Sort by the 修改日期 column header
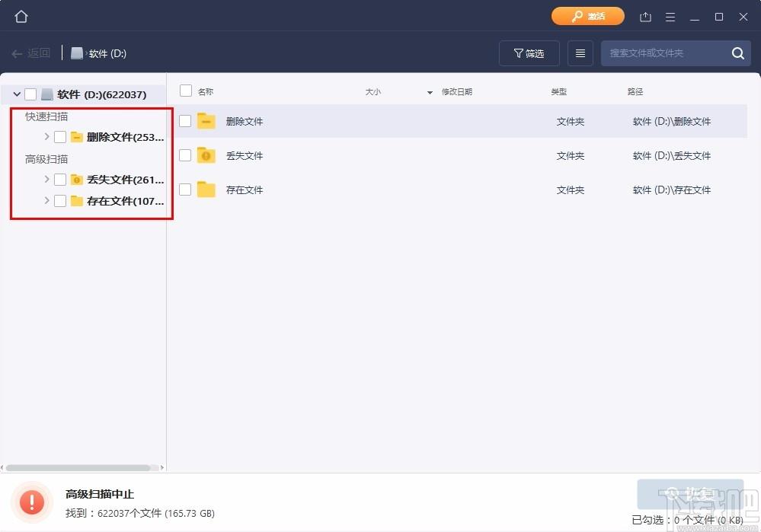The image size is (761, 532). pos(457,91)
